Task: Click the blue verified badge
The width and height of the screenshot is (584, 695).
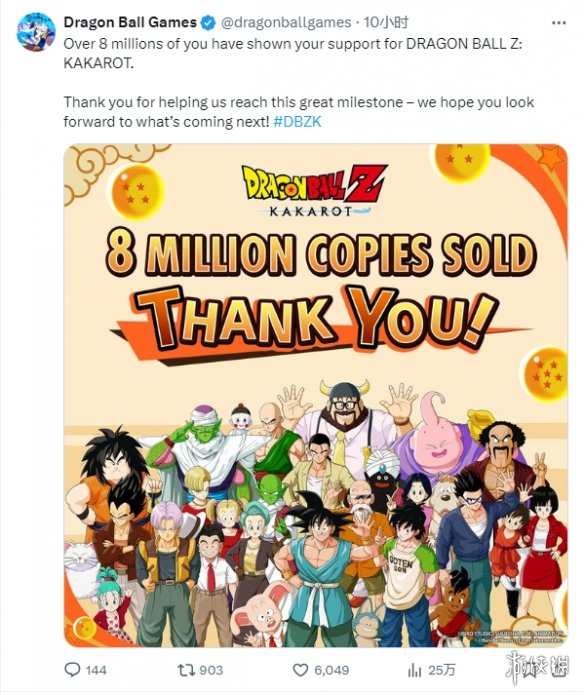Action: [207, 23]
